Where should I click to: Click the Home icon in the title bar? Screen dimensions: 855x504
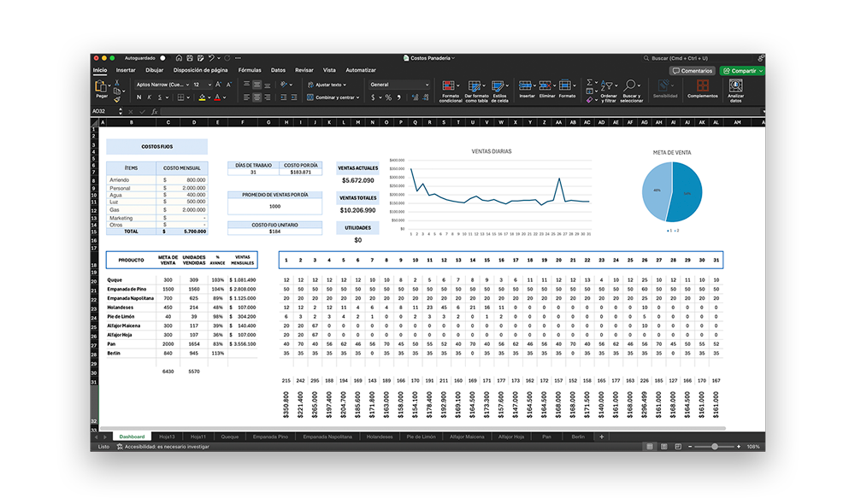pyautogui.click(x=179, y=58)
